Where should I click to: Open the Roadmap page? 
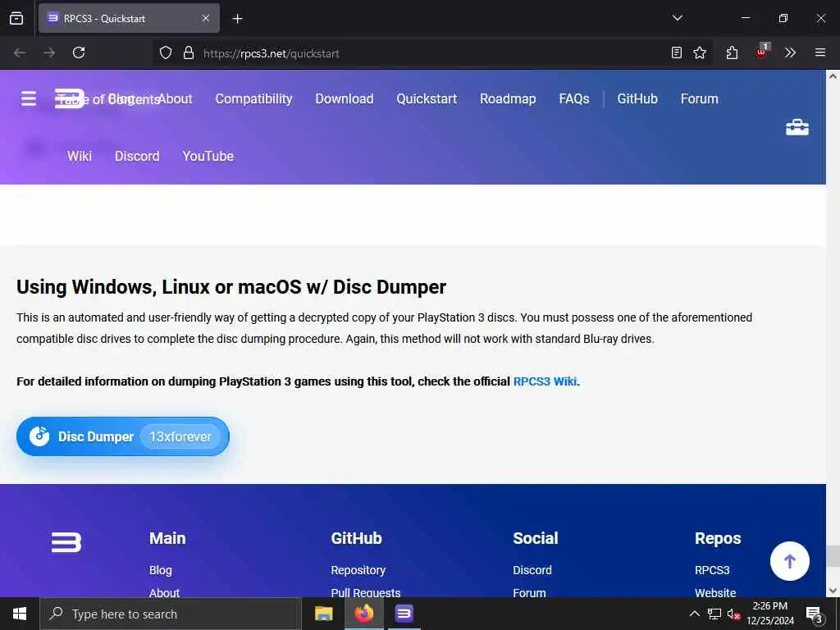tap(508, 98)
